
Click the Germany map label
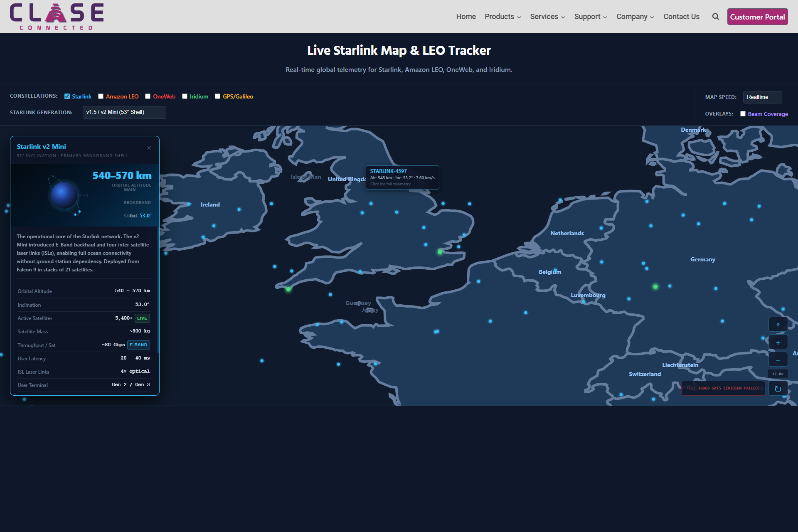click(x=702, y=259)
